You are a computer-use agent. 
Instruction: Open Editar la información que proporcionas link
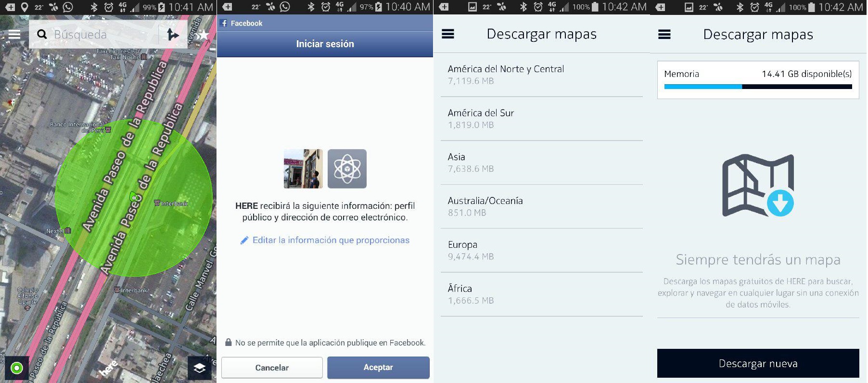click(x=331, y=240)
